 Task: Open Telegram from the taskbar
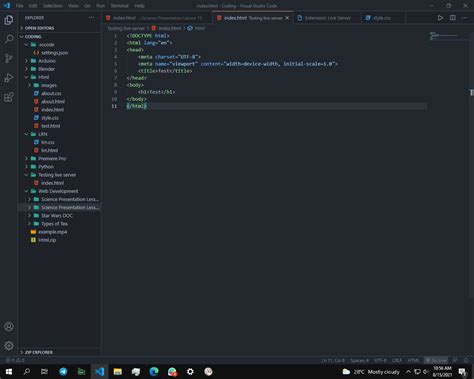[x=63, y=371]
